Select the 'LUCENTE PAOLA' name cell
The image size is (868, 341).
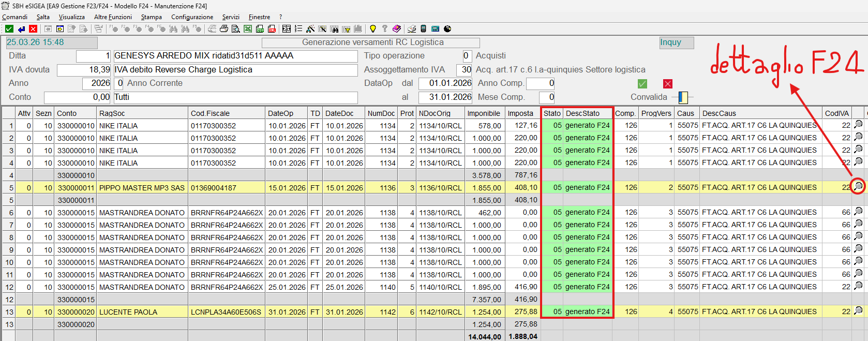tap(142, 312)
